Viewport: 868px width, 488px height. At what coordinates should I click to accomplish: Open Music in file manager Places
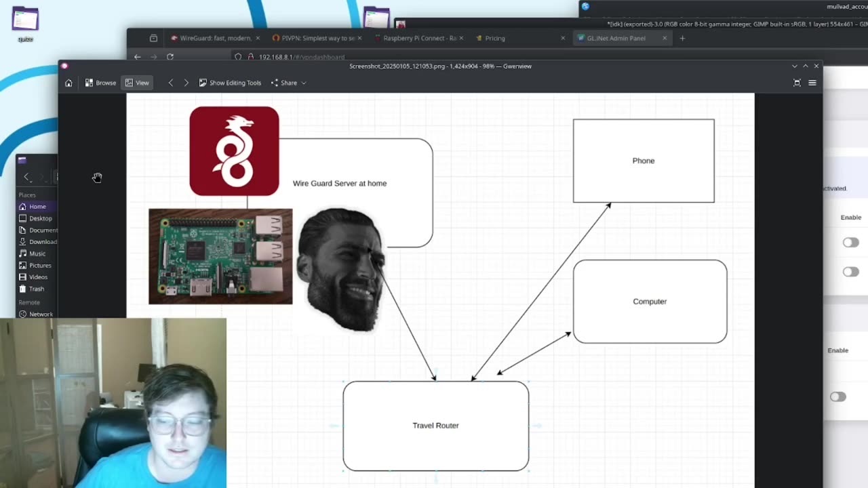point(36,253)
